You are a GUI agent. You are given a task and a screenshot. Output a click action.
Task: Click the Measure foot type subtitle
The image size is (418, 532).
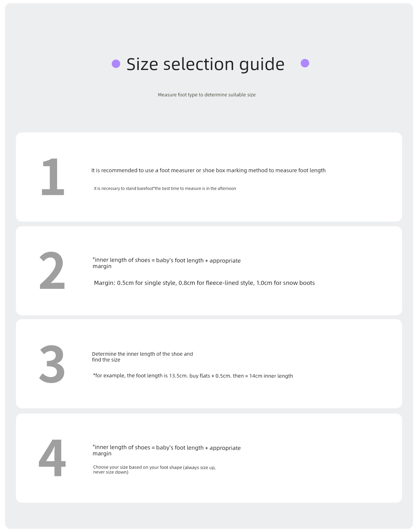(x=207, y=95)
